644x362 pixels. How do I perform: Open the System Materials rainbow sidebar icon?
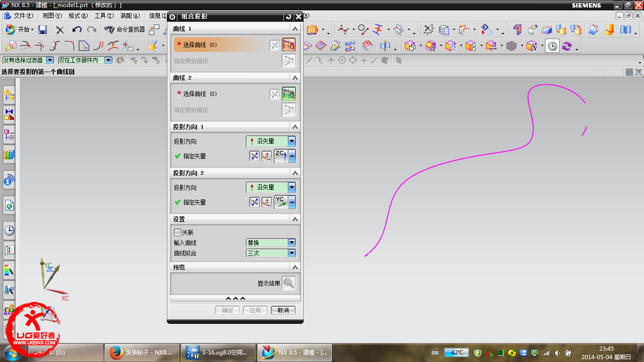pyautogui.click(x=9, y=270)
